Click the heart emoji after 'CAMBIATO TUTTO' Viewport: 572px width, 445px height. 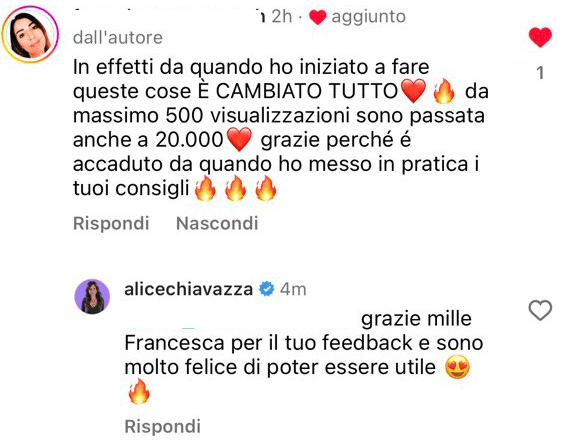[x=413, y=91]
